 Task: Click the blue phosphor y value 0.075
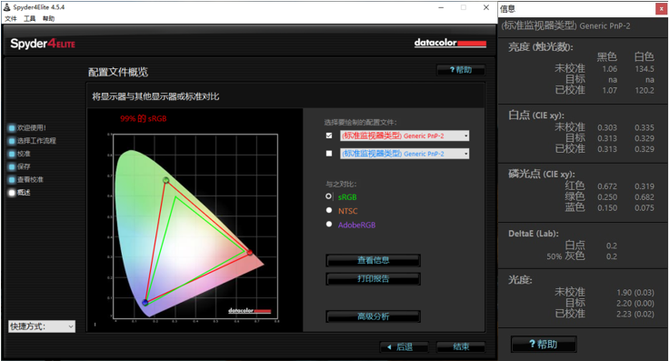[x=644, y=208]
